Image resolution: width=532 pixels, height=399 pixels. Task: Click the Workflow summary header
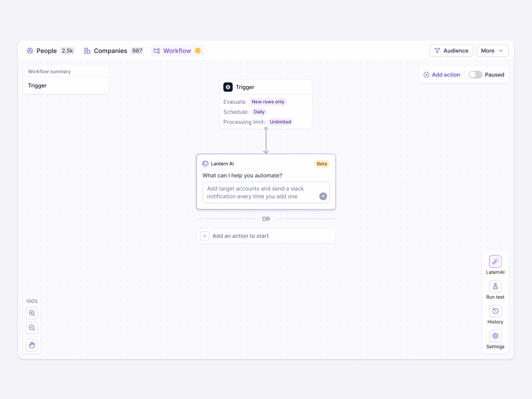(x=49, y=71)
